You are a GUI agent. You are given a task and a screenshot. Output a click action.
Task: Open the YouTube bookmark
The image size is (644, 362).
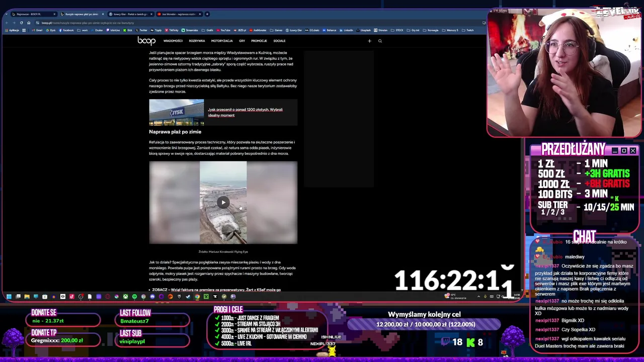click(x=223, y=30)
